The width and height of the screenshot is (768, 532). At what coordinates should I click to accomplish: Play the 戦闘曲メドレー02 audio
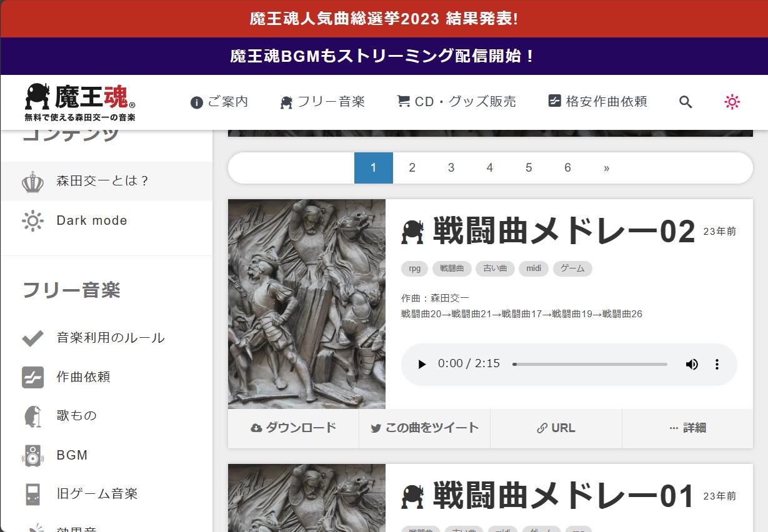click(x=422, y=364)
